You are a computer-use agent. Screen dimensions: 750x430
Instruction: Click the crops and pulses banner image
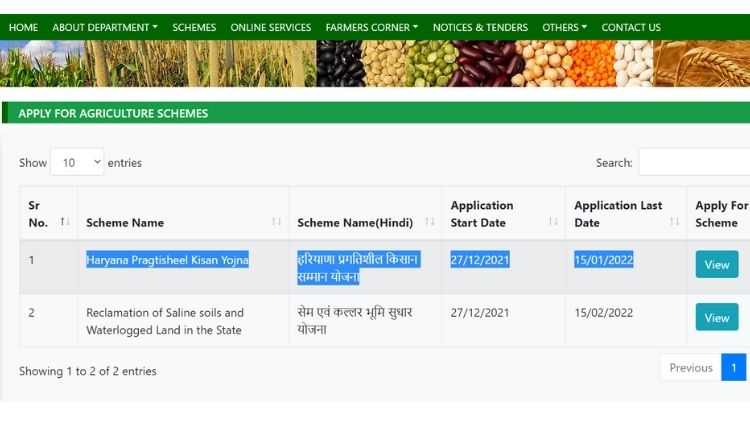pos(375,64)
